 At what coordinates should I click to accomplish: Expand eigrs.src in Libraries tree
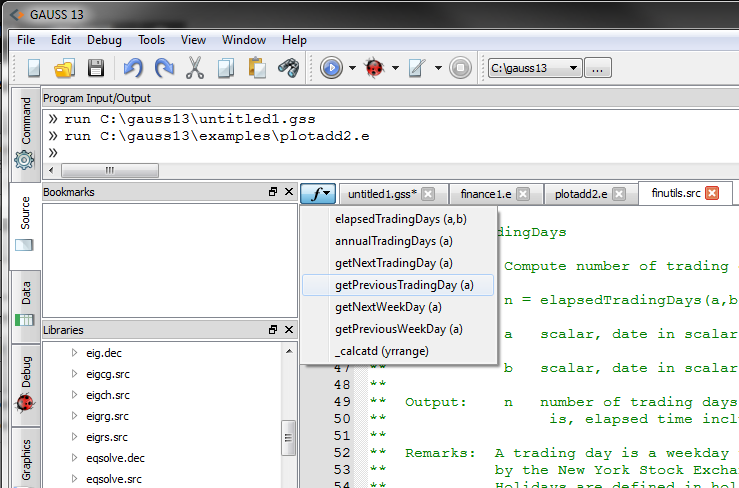point(74,437)
